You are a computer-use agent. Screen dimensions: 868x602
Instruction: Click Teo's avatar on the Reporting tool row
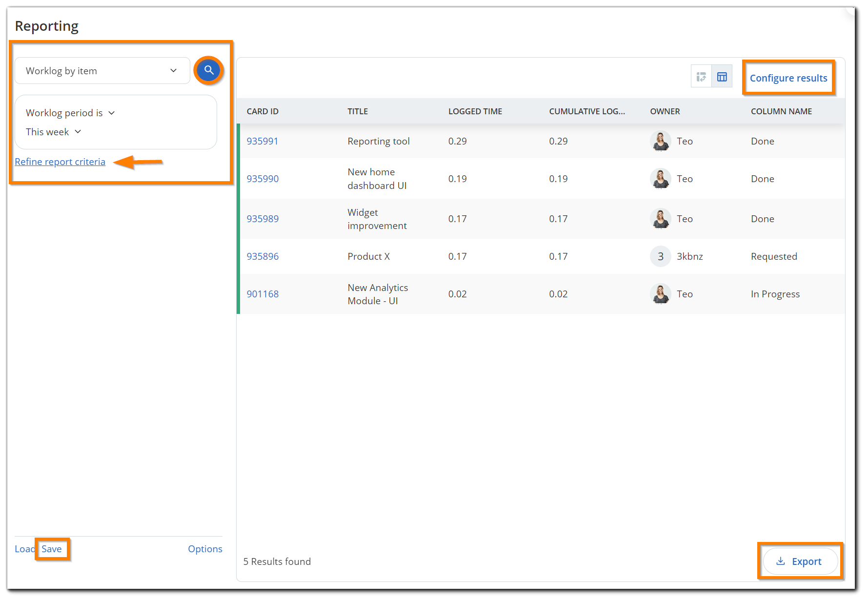click(x=660, y=141)
